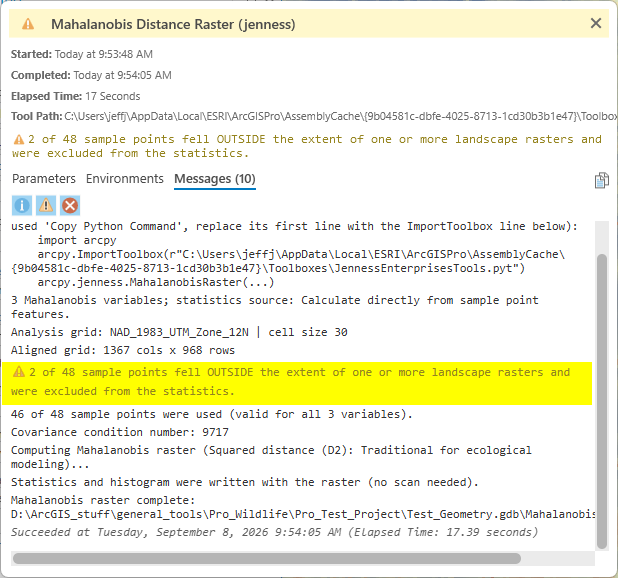Toggle the warning messages filter icon
This screenshot has width=618, height=578.
pyautogui.click(x=46, y=205)
